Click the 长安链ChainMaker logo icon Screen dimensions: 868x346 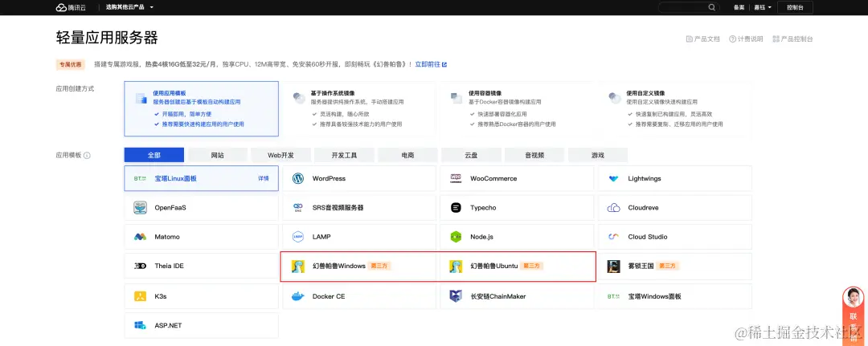coord(456,296)
